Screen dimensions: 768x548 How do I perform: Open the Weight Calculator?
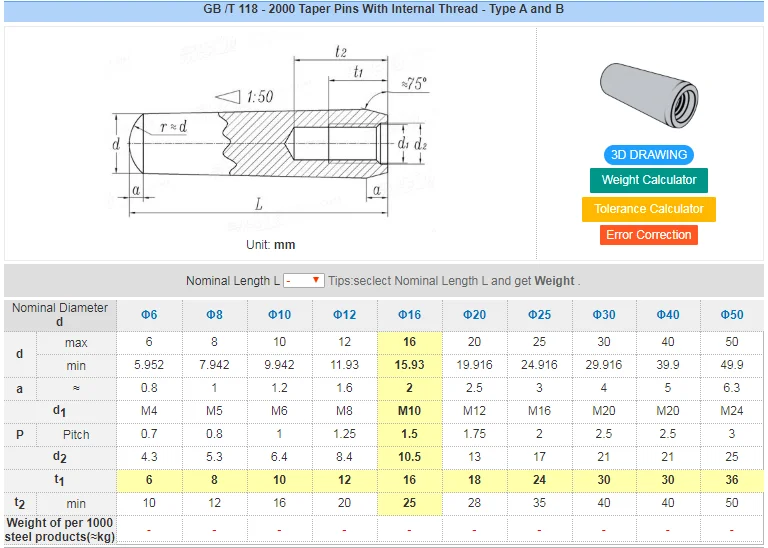click(649, 180)
